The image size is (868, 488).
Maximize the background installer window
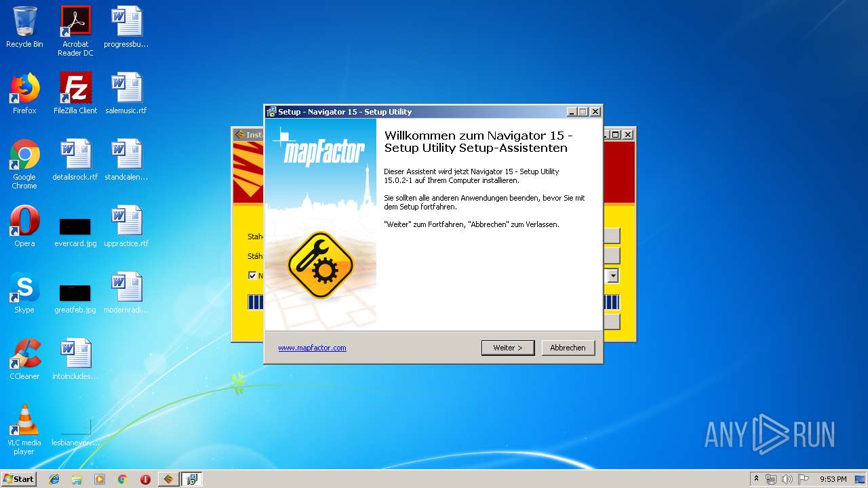pos(616,134)
